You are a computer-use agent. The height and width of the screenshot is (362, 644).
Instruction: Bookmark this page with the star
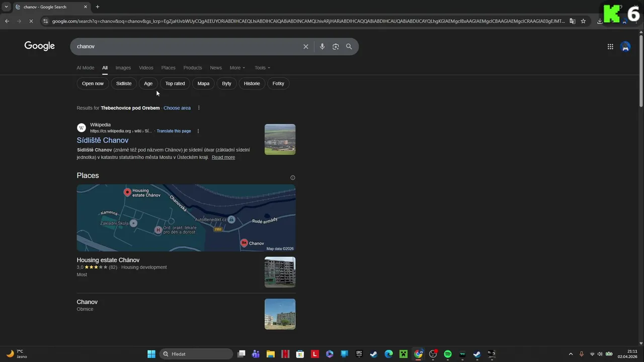[x=583, y=21]
